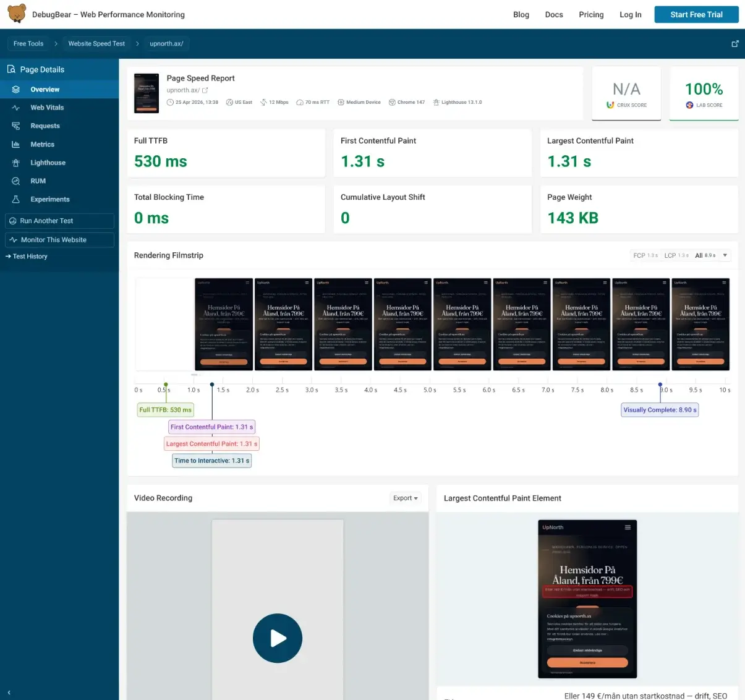Image resolution: width=745 pixels, height=700 pixels.
Task: Click the clock icon beside test date
Action: point(170,103)
